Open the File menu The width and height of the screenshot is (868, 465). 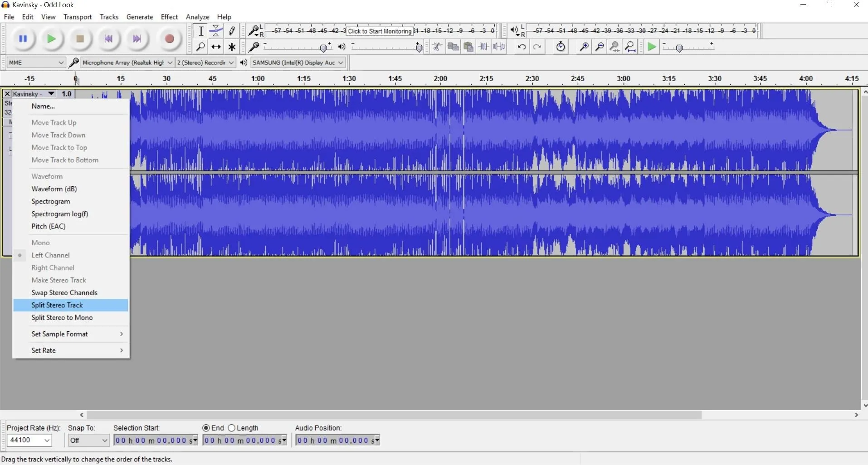pyautogui.click(x=9, y=17)
